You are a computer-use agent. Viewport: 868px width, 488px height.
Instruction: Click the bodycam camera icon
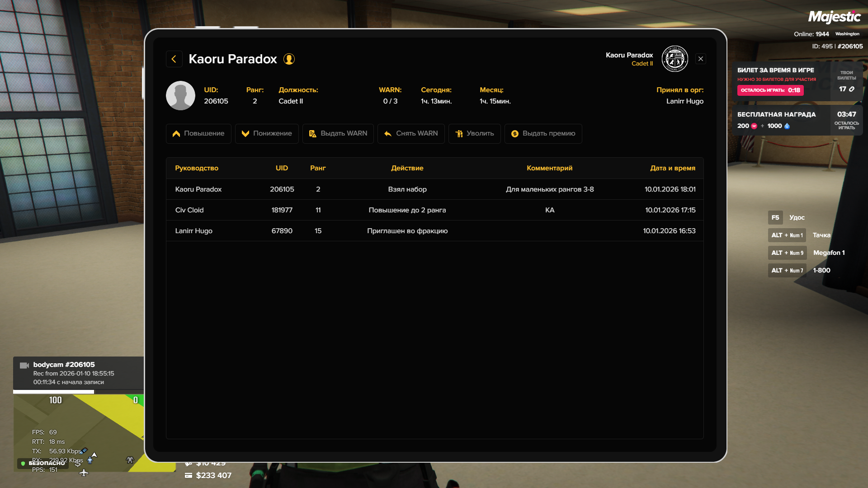24,366
